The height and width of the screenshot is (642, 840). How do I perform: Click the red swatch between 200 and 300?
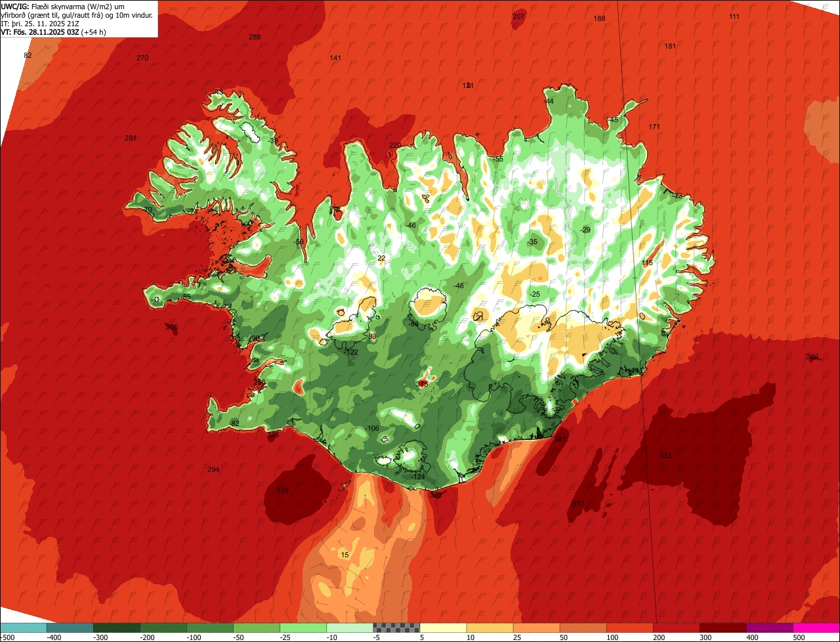click(x=676, y=628)
